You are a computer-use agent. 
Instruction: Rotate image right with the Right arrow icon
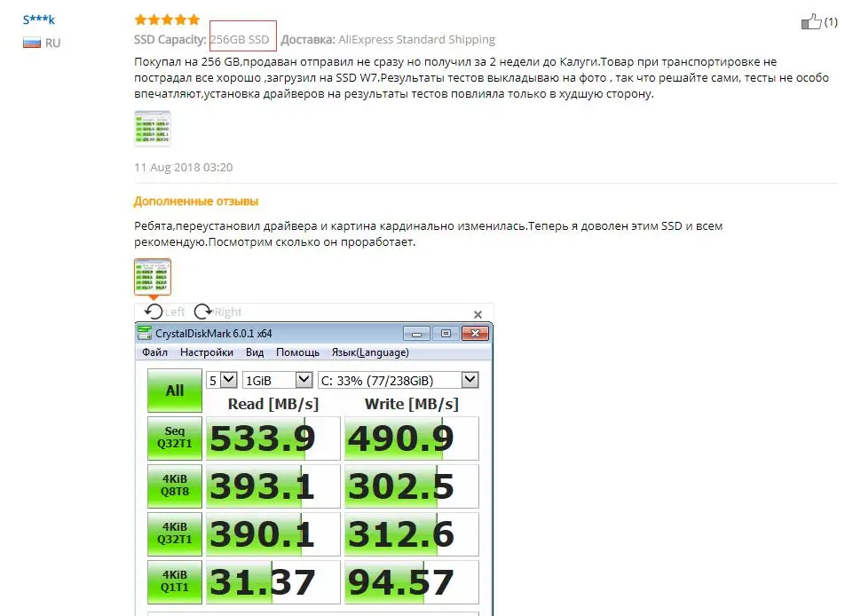[203, 312]
